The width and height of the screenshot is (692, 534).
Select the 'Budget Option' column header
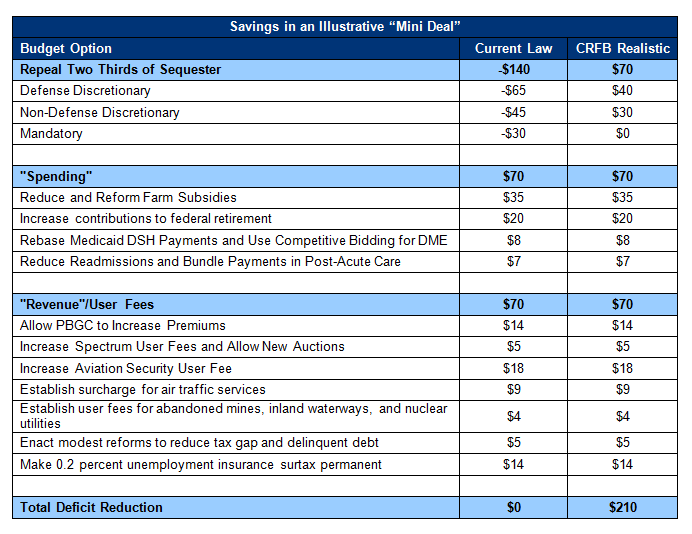point(66,49)
